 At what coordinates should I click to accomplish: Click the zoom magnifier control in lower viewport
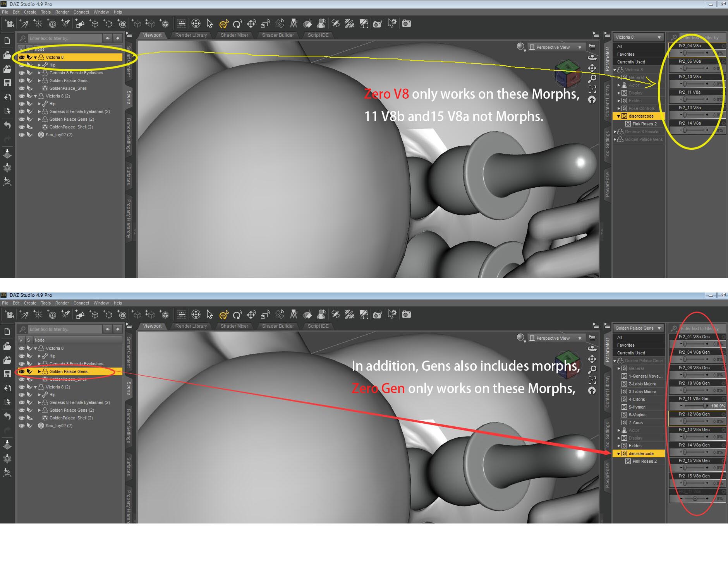pyautogui.click(x=592, y=369)
